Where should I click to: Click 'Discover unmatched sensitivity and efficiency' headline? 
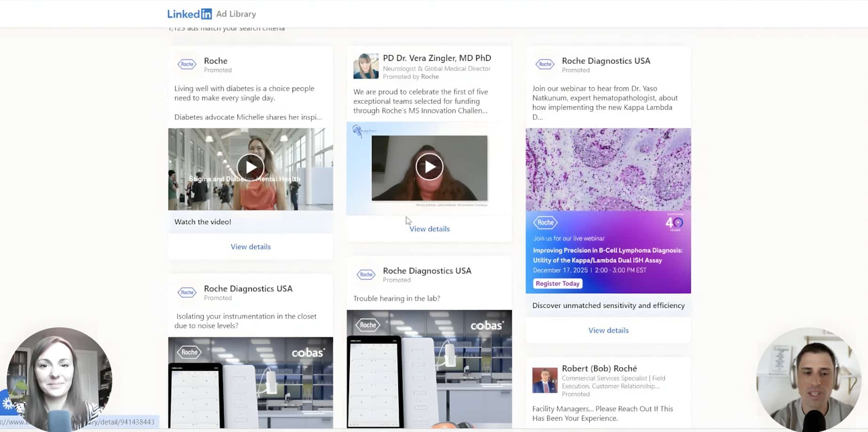[x=608, y=306]
